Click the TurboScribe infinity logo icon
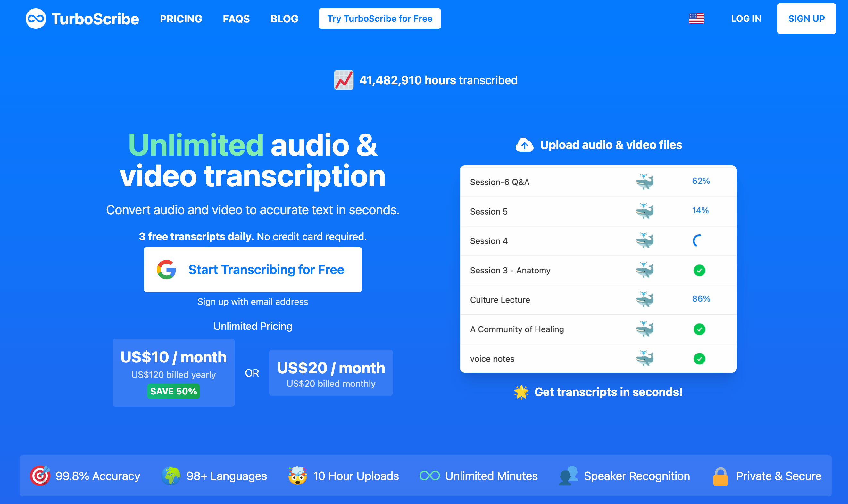The image size is (848, 504). (x=36, y=19)
